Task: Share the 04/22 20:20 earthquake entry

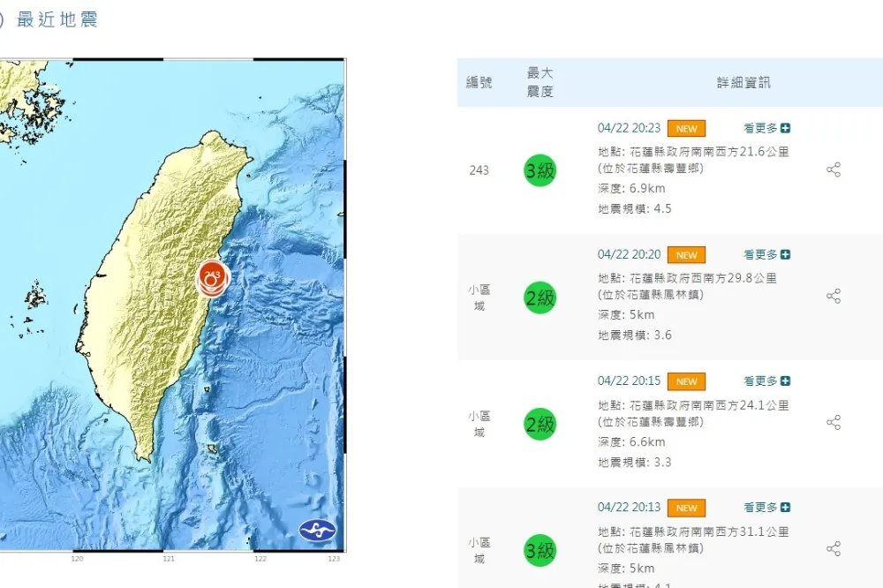Action: (834, 297)
